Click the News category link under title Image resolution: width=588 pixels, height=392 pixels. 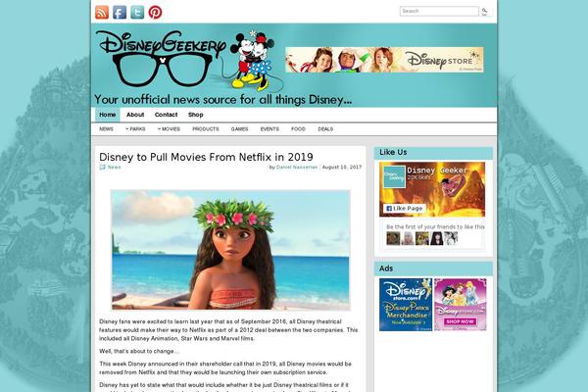114,168
